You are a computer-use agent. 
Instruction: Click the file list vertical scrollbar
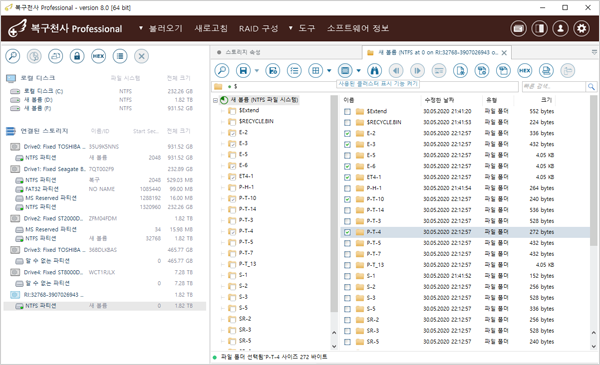click(x=593, y=172)
